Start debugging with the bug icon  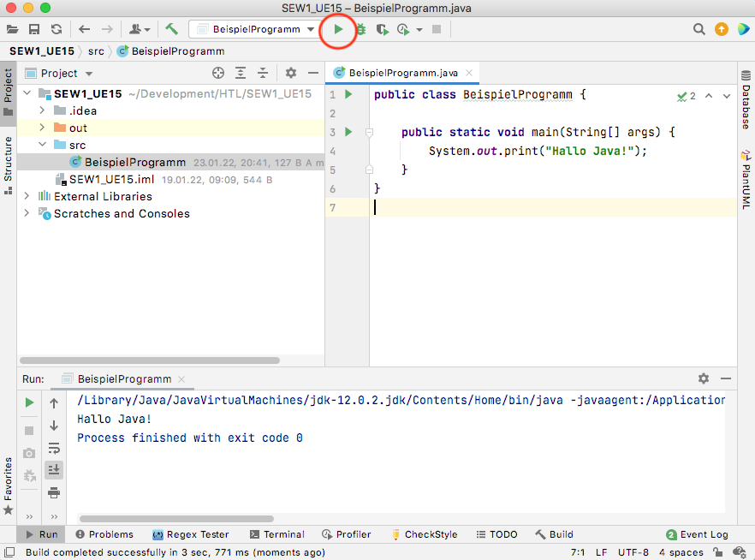tap(361, 29)
